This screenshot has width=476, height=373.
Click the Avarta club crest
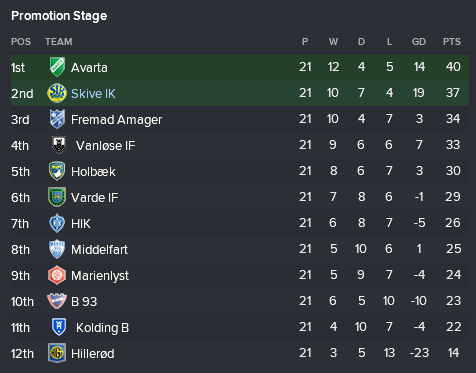[x=57, y=67]
